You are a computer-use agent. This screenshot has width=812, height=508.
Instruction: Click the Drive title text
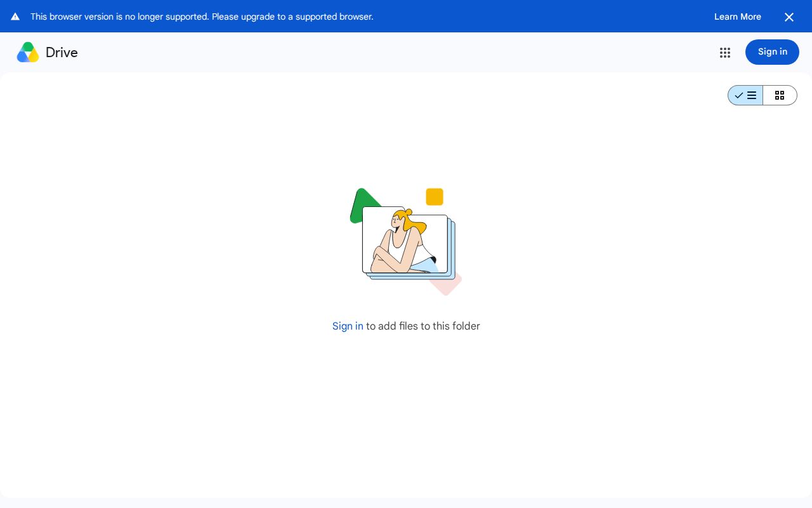tap(62, 53)
